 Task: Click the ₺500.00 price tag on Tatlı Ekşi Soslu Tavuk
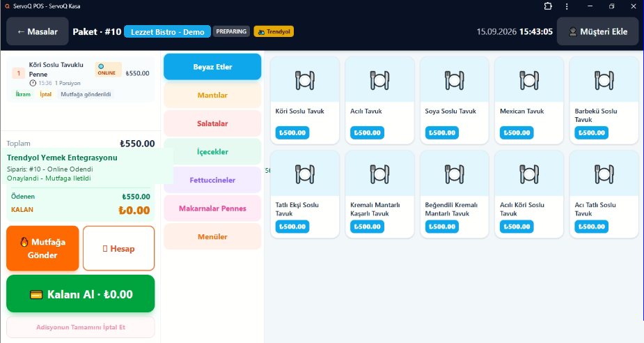[292, 227]
